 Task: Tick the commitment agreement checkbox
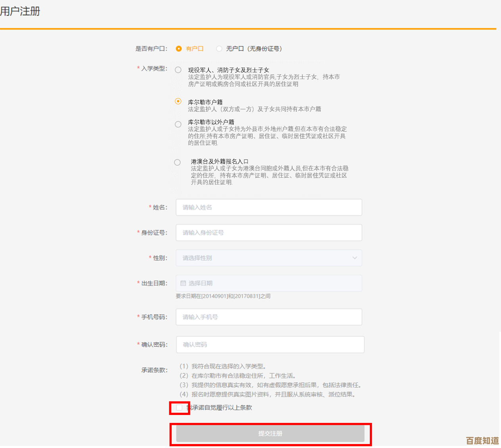click(179, 408)
